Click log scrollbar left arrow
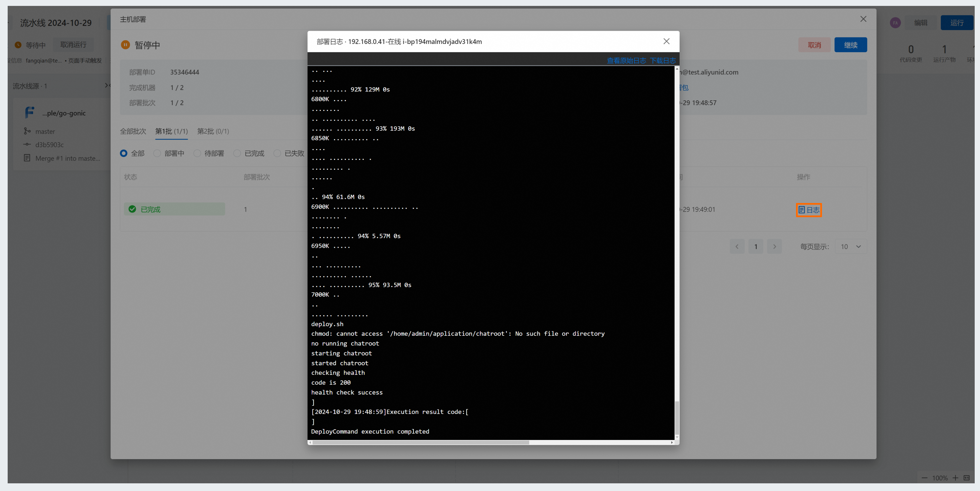Viewport: 980px width, 491px height. tap(310, 442)
